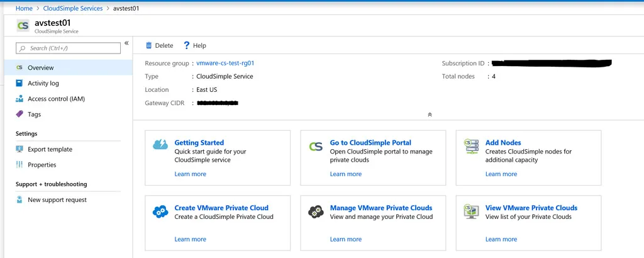
Task: Click the Create VMware Private Cloud gear-cloud icon
Action: 160,211
